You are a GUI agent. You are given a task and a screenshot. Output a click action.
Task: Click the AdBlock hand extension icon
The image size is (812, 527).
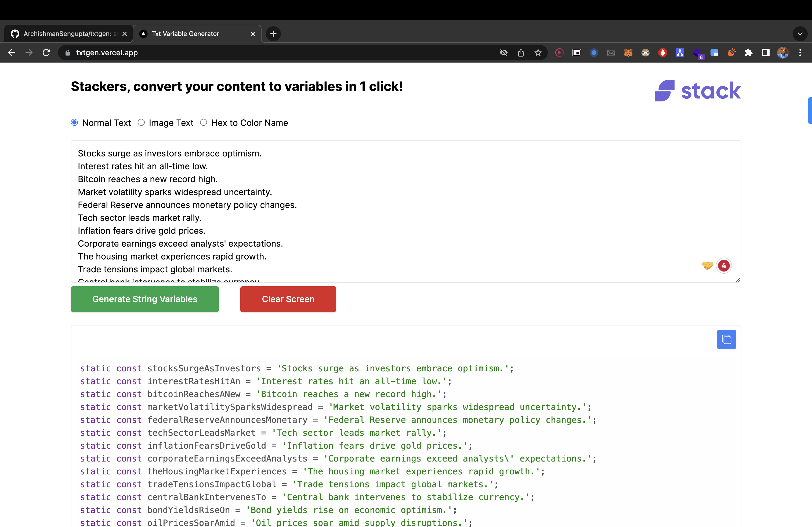[662, 53]
